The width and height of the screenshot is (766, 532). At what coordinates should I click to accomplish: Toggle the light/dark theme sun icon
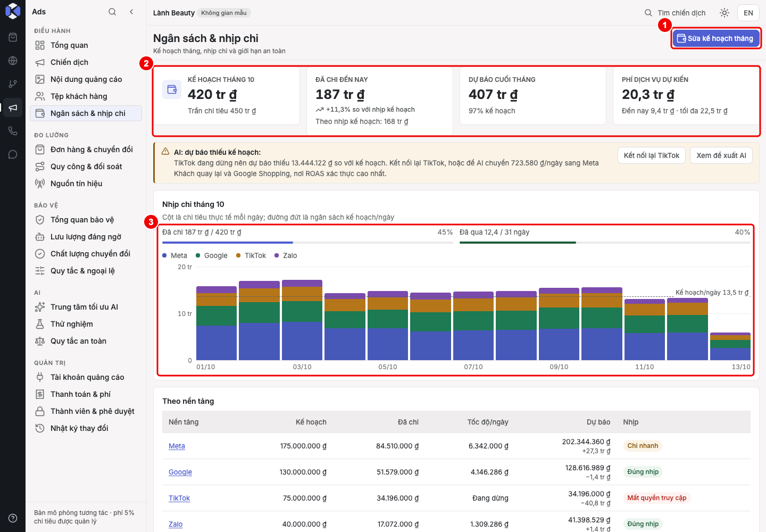725,13
